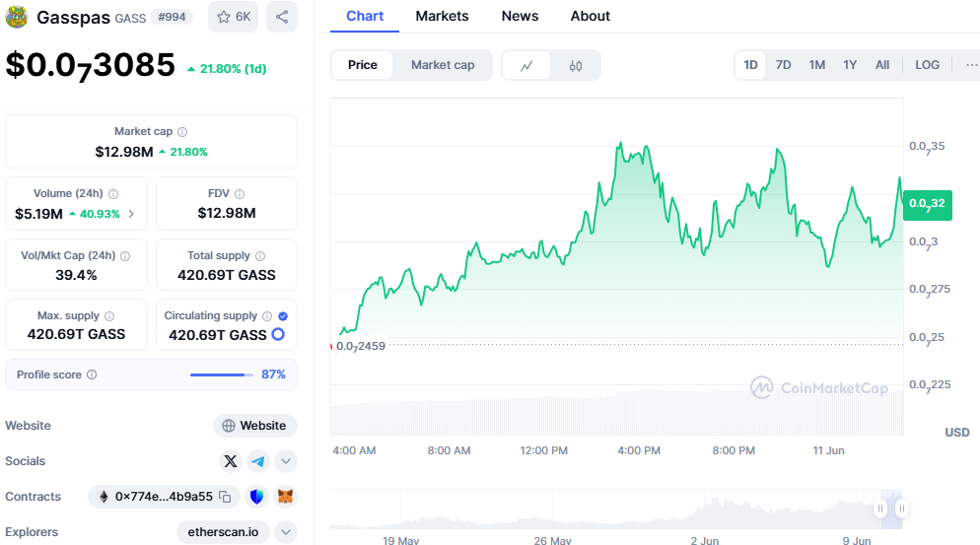Image resolution: width=980 pixels, height=545 pixels.
Task: Click the blue shield security icon
Action: tap(257, 497)
